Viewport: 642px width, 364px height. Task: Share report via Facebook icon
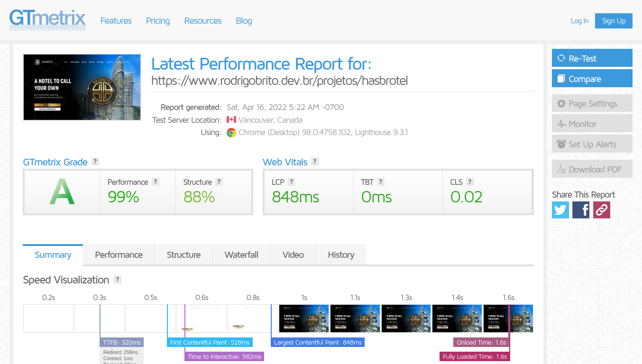click(581, 210)
